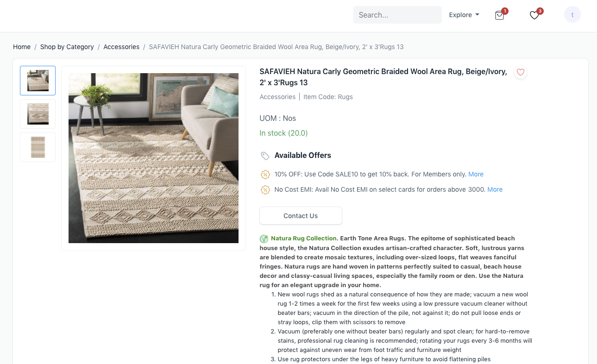Select the second rug thumbnail

(38, 114)
